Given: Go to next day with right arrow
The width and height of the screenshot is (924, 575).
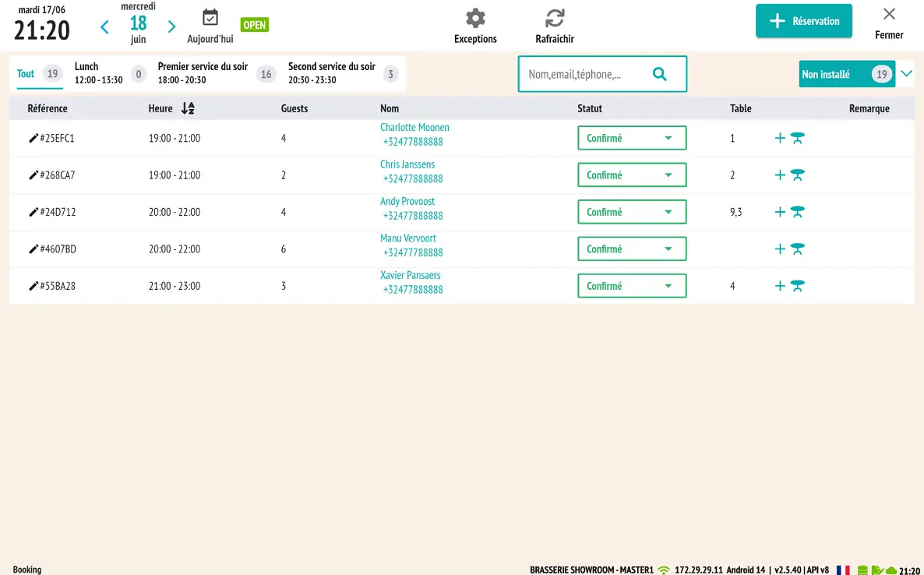Looking at the screenshot, I should point(171,27).
